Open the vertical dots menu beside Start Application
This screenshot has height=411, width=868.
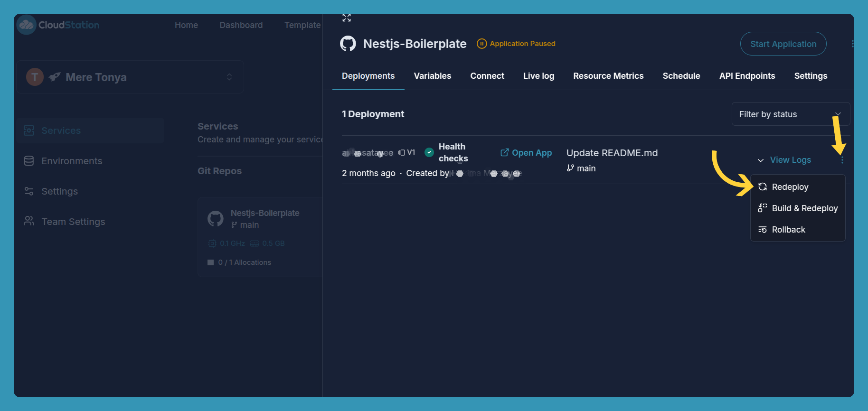[x=852, y=44]
